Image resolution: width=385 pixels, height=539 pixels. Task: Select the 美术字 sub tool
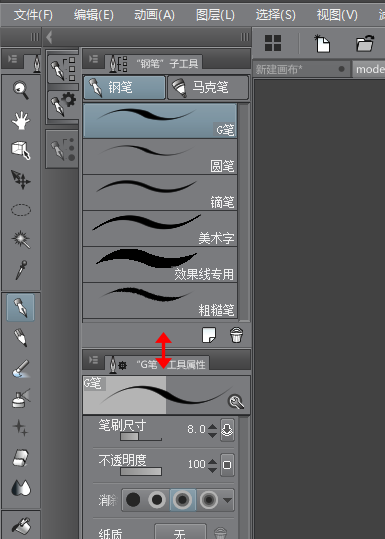point(160,229)
